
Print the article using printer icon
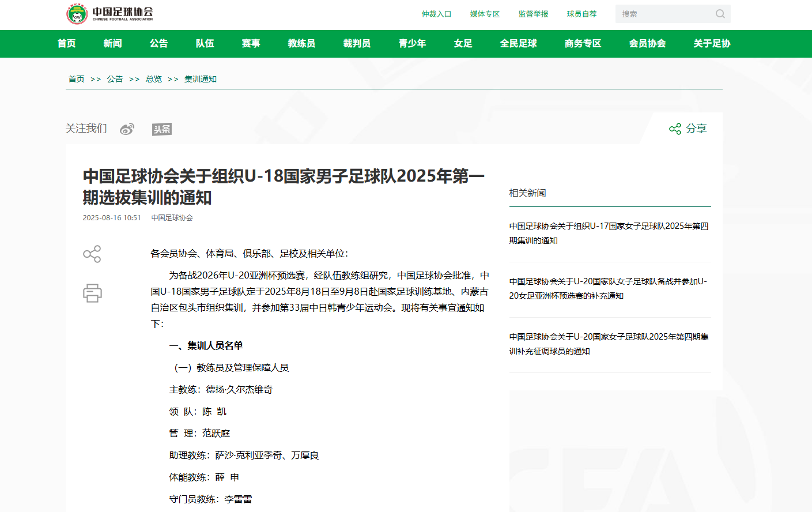click(x=92, y=293)
